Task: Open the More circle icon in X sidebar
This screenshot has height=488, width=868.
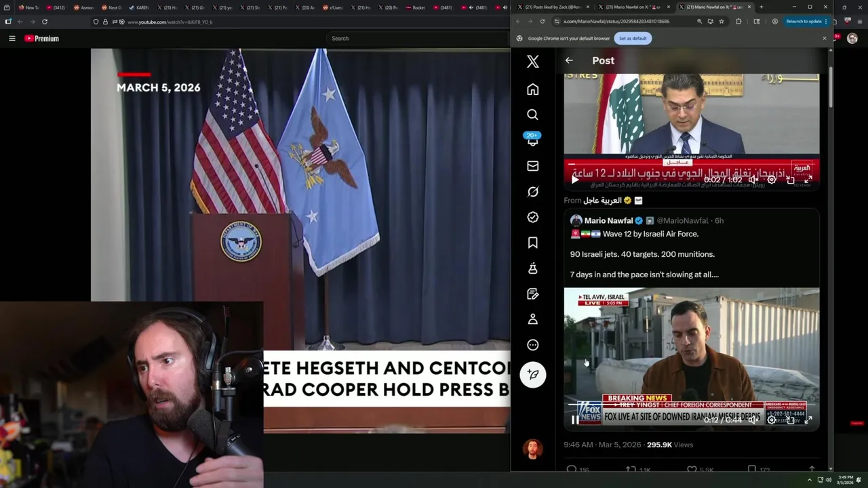Action: 533,345
